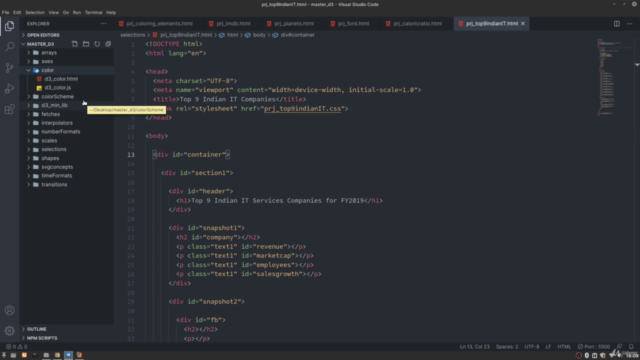
Task: Open the Run and Debug view
Action: (x=9, y=88)
